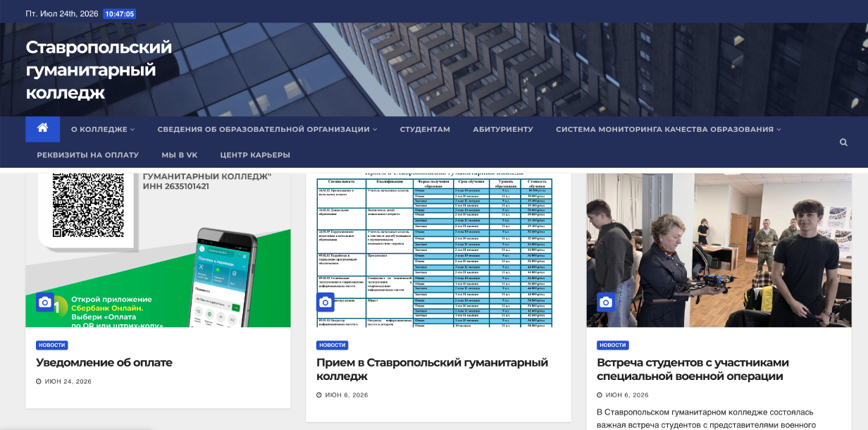The image size is (868, 430).
Task: Click camera icon on admission table card
Action: pos(325,302)
